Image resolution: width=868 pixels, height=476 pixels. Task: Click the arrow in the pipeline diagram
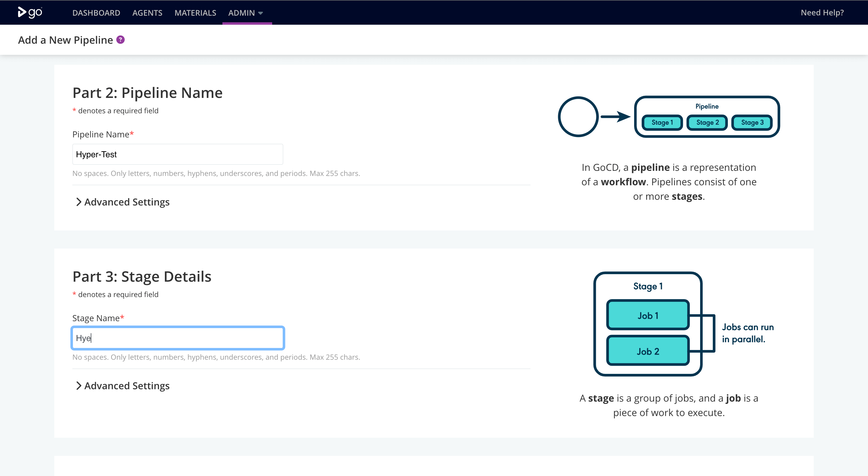615,117
